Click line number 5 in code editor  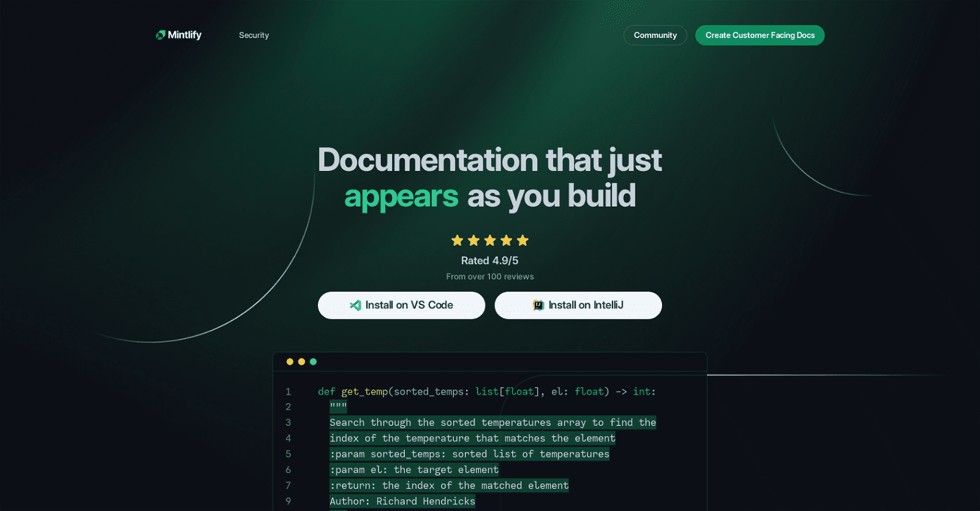pyautogui.click(x=288, y=454)
